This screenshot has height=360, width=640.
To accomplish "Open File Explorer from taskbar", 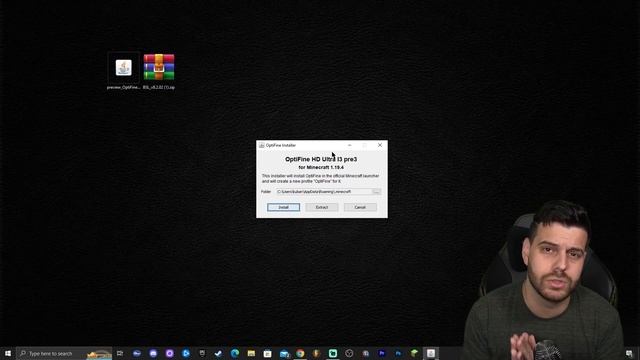I will (x=251, y=353).
